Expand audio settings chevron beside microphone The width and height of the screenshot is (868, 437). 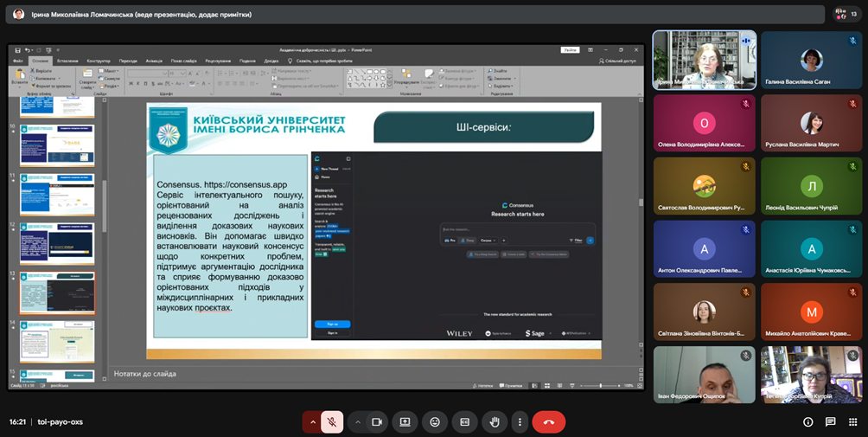[x=312, y=421]
